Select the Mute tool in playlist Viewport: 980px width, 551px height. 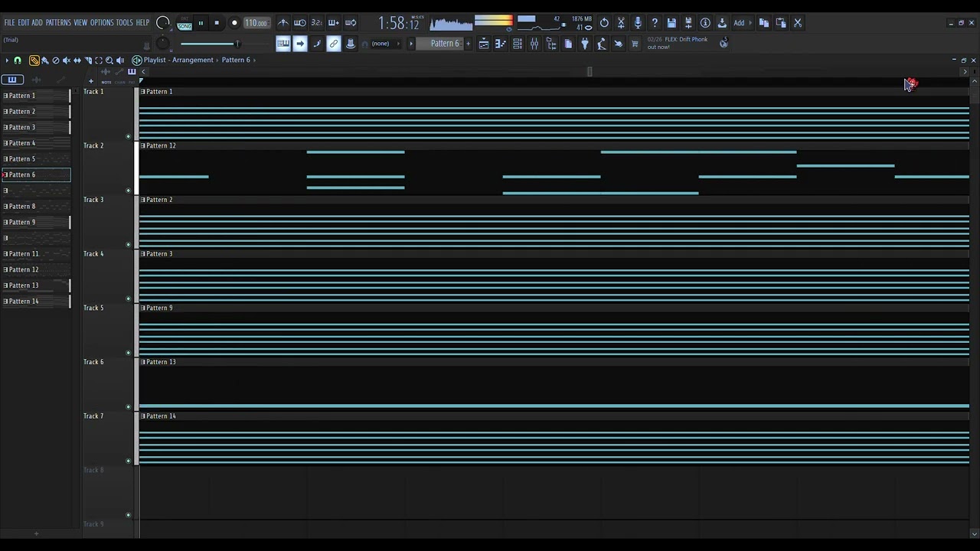tap(67, 60)
